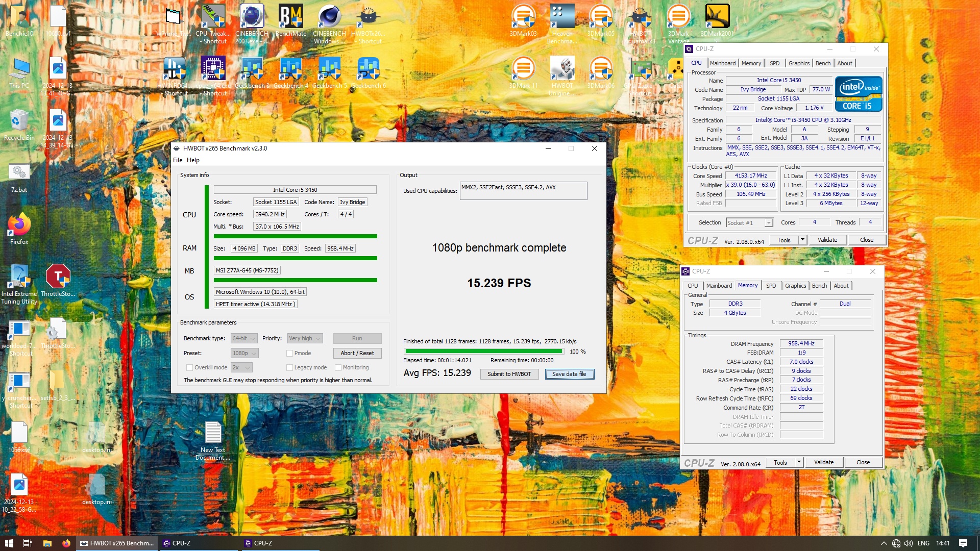Image resolution: width=980 pixels, height=551 pixels.
Task: Open File Explorer from the taskbar
Action: pos(47,543)
